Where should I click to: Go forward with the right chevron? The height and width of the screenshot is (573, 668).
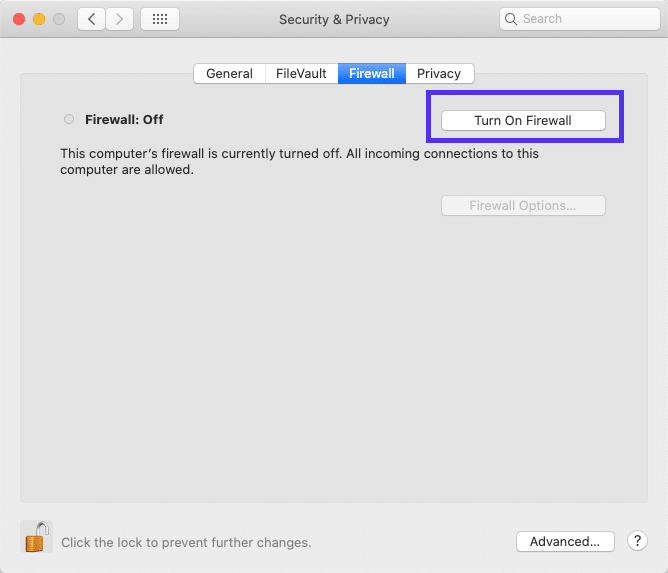coord(120,19)
